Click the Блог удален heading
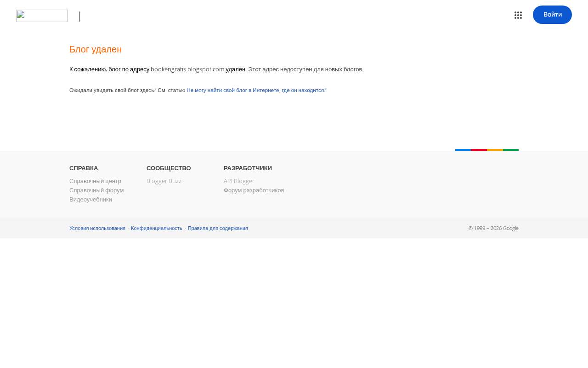This screenshot has width=588, height=368. 96,49
